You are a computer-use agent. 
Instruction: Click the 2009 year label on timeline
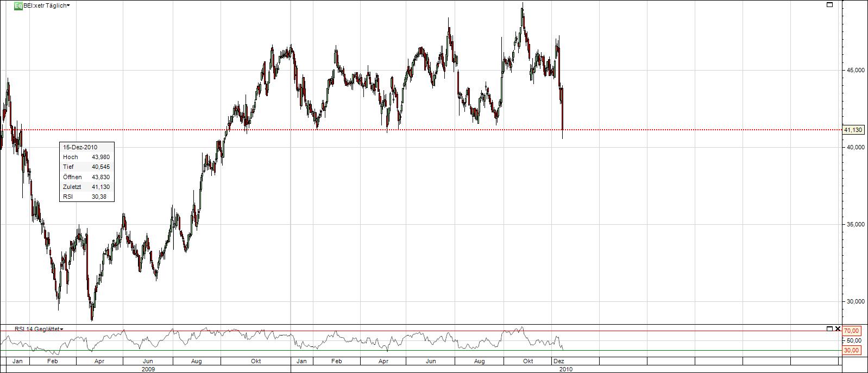click(x=148, y=369)
